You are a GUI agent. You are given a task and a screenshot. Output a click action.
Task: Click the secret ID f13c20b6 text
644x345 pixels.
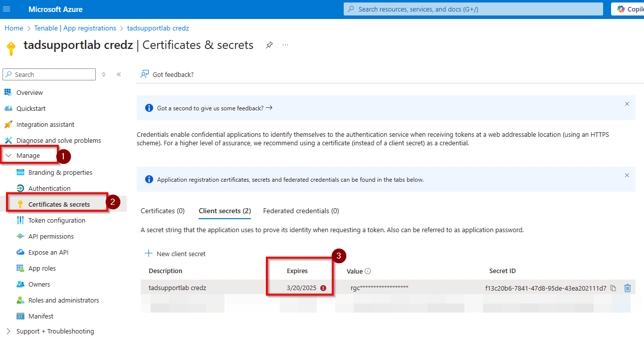pyautogui.click(x=546, y=288)
